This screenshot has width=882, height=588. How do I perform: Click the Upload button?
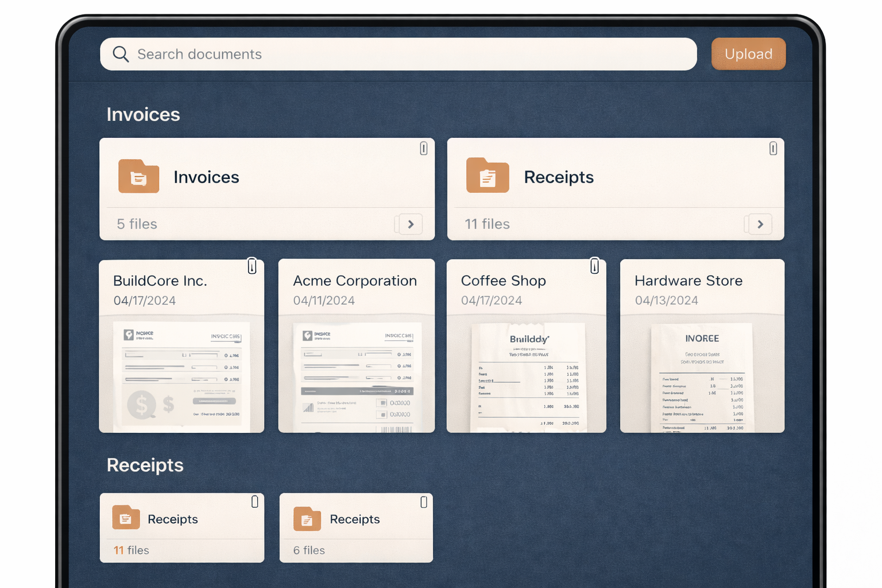(748, 53)
